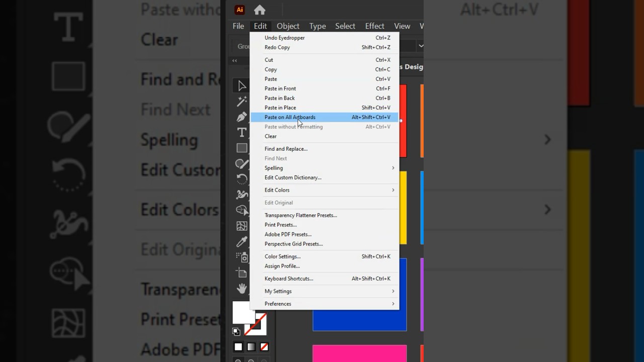This screenshot has width=644, height=362.
Task: Open the File menu
Action: pos(238,26)
